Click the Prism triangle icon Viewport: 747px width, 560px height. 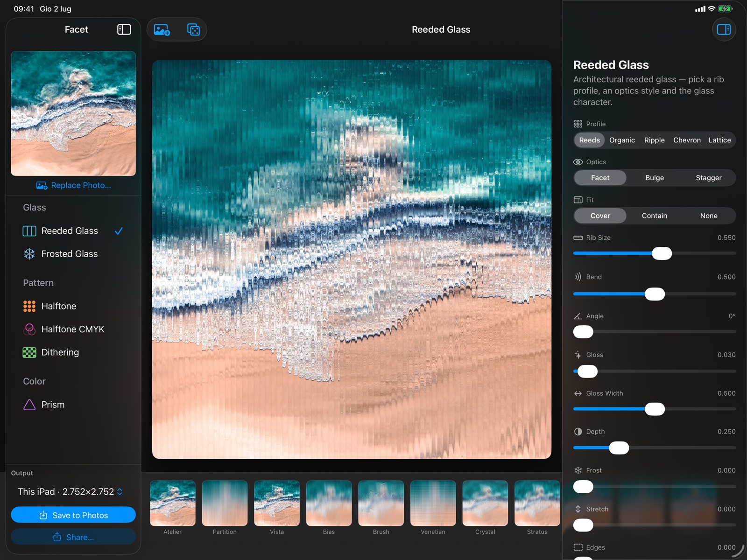pyautogui.click(x=29, y=405)
